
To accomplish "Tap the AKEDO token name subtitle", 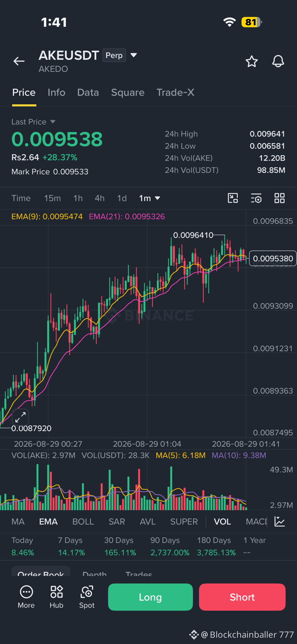I will click(53, 69).
